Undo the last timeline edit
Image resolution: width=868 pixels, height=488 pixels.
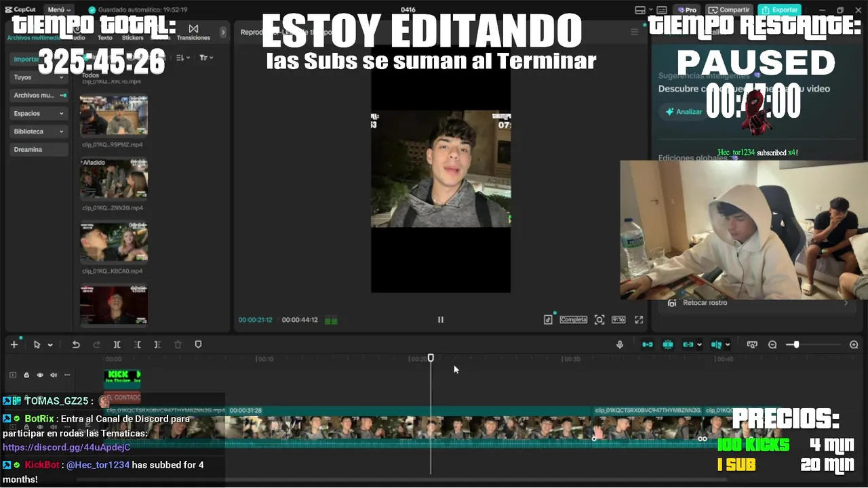[76, 344]
